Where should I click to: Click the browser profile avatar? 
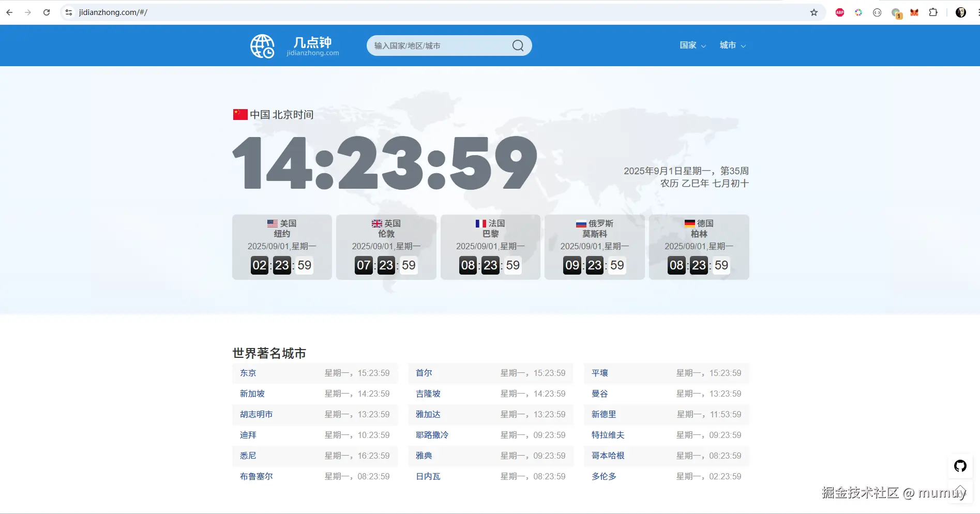pos(960,12)
